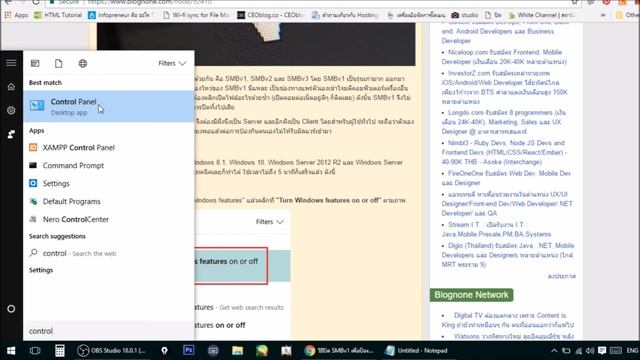Click the Blognone Network green header

coord(471,295)
